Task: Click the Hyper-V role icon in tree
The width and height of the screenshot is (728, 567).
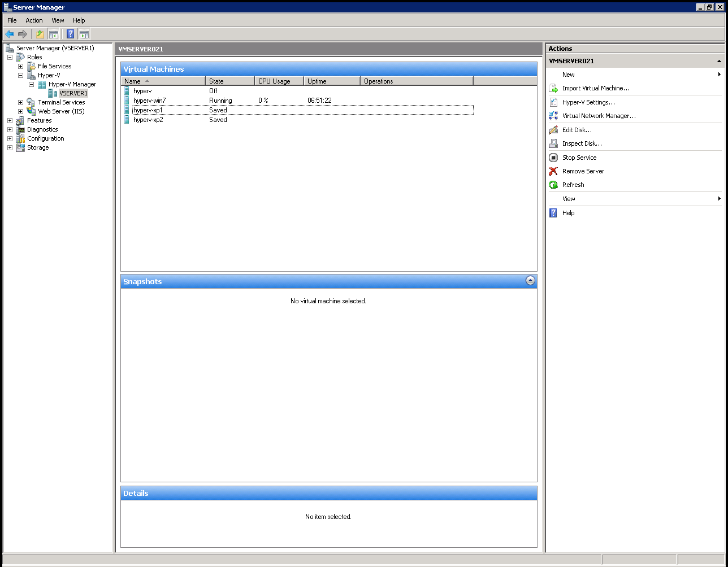Action: point(31,75)
